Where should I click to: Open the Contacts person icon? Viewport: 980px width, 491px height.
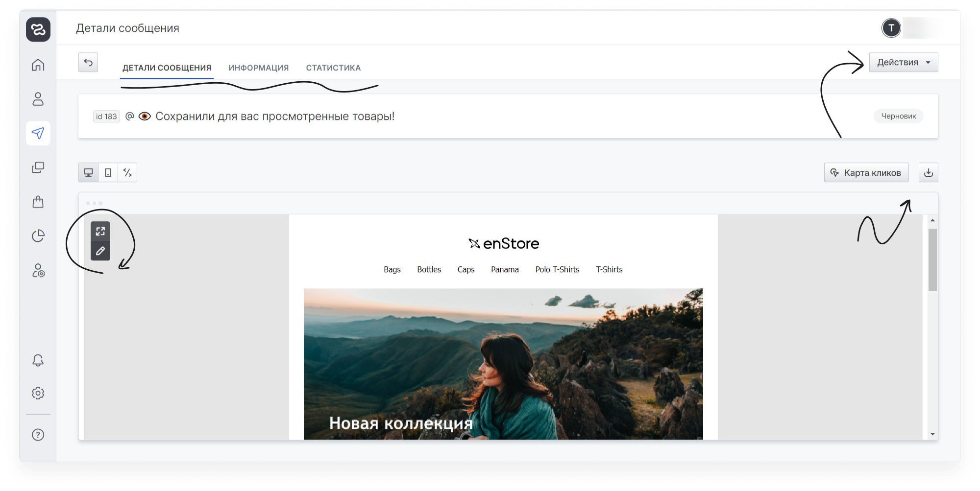click(38, 99)
